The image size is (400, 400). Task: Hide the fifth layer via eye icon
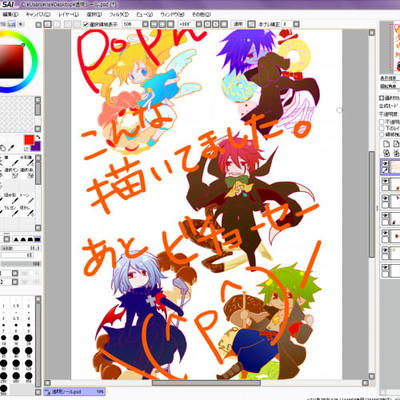pos(385,233)
